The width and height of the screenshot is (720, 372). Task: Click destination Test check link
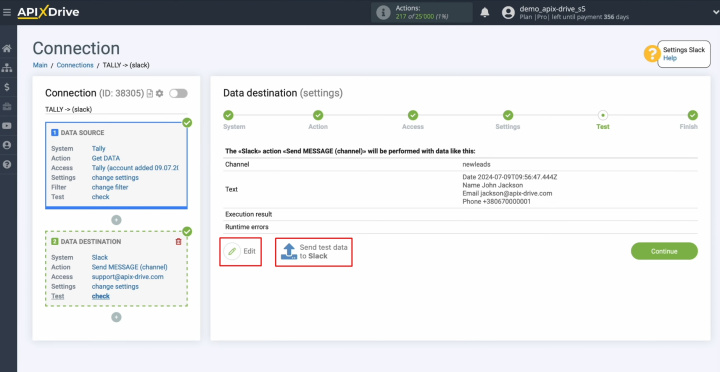101,296
